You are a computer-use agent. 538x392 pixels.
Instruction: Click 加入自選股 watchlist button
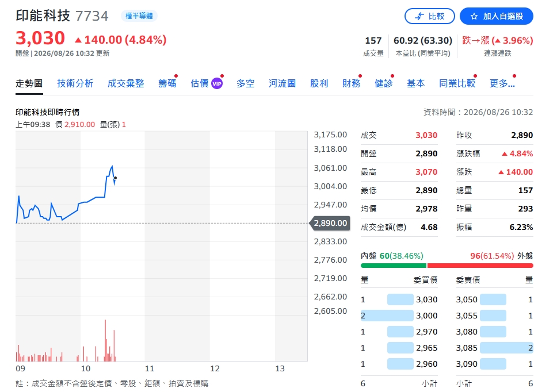point(497,16)
